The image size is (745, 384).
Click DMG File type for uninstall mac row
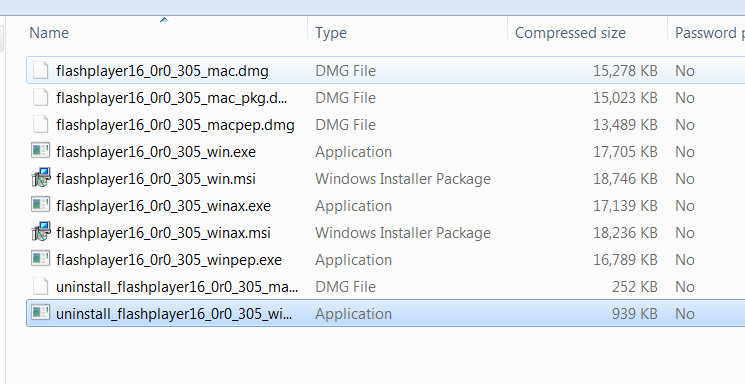click(345, 288)
